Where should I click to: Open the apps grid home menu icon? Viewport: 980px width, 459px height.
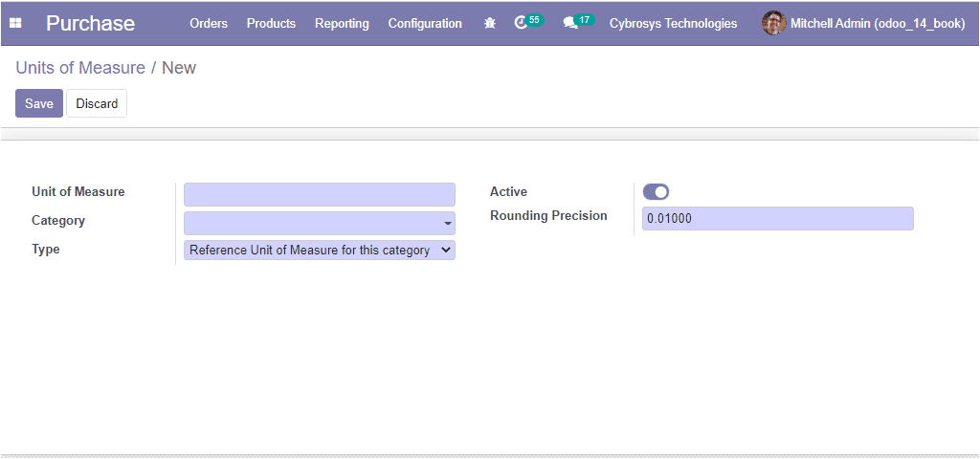tap(15, 23)
